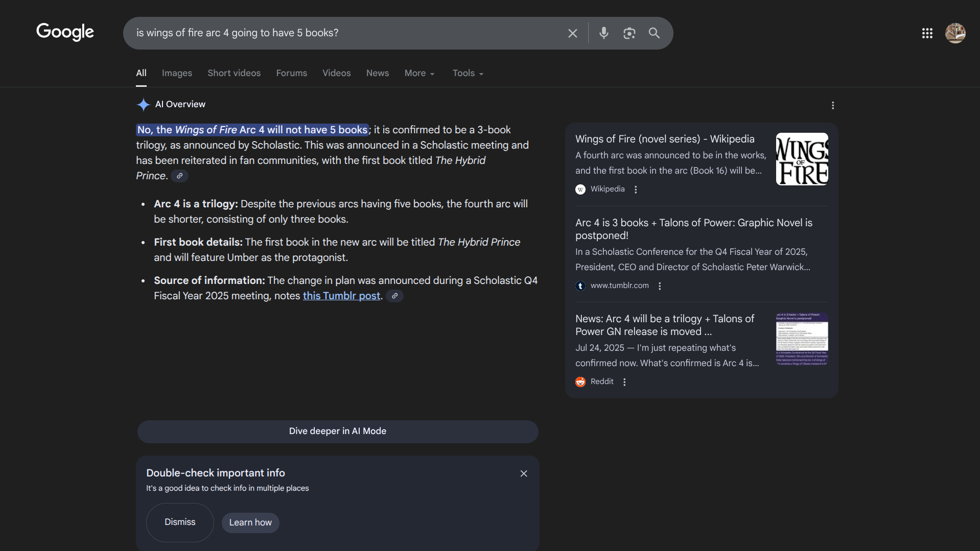Click the Wings of Fire Wikipedia thumbnail
This screenshot has height=551, width=980.
(801, 159)
